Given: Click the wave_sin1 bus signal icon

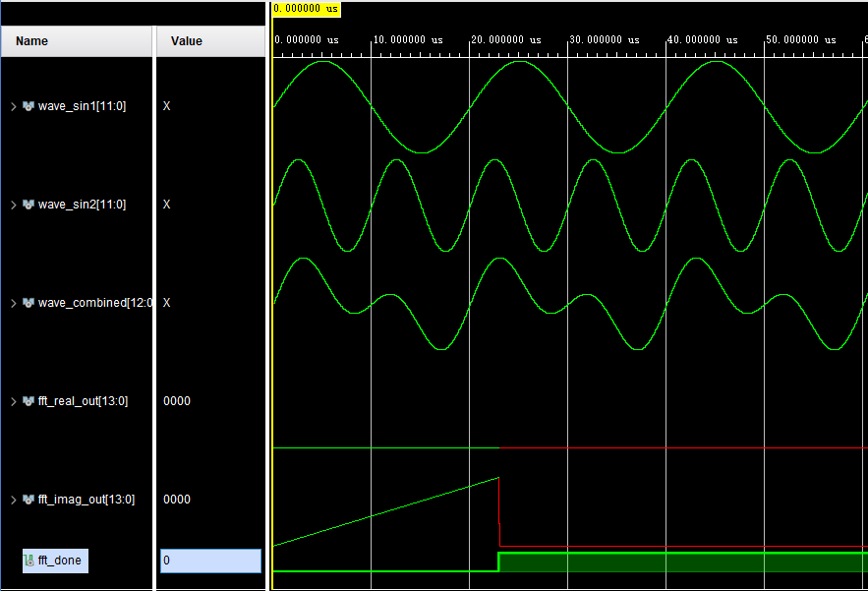Looking at the screenshot, I should pyautogui.click(x=29, y=106).
